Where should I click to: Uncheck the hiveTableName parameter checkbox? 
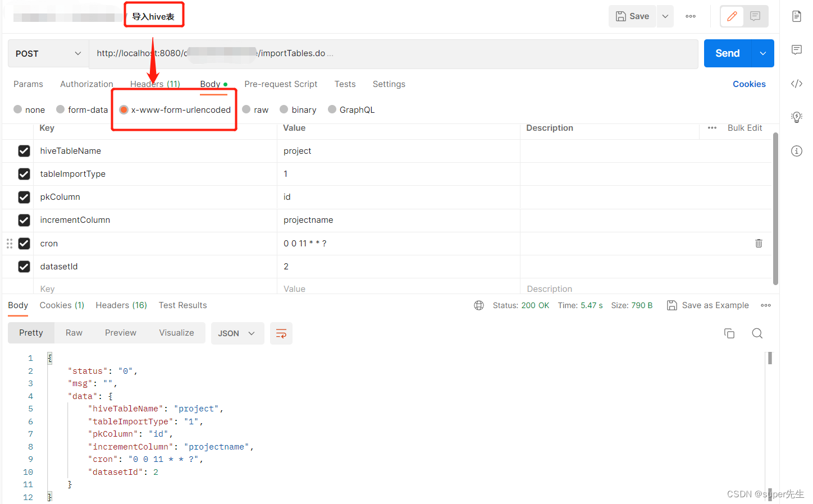point(24,151)
